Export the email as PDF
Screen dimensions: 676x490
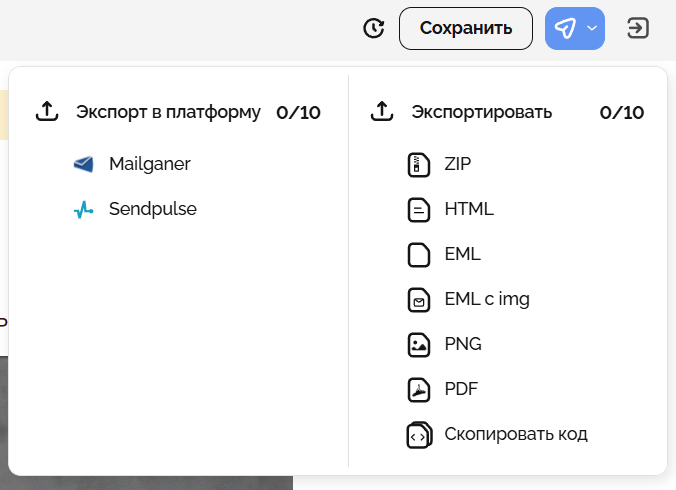point(461,389)
